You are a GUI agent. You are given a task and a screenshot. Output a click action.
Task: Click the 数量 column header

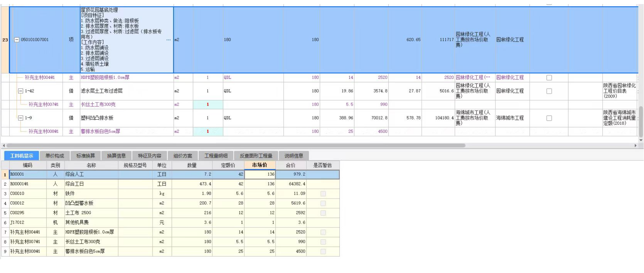pos(192,165)
